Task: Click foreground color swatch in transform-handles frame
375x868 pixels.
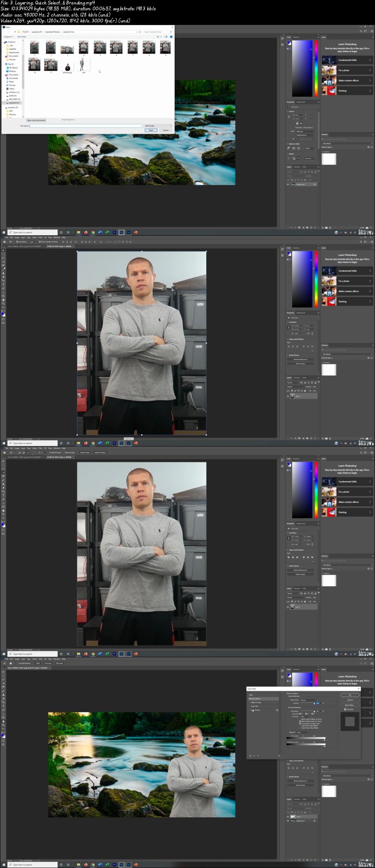Action: point(3,314)
